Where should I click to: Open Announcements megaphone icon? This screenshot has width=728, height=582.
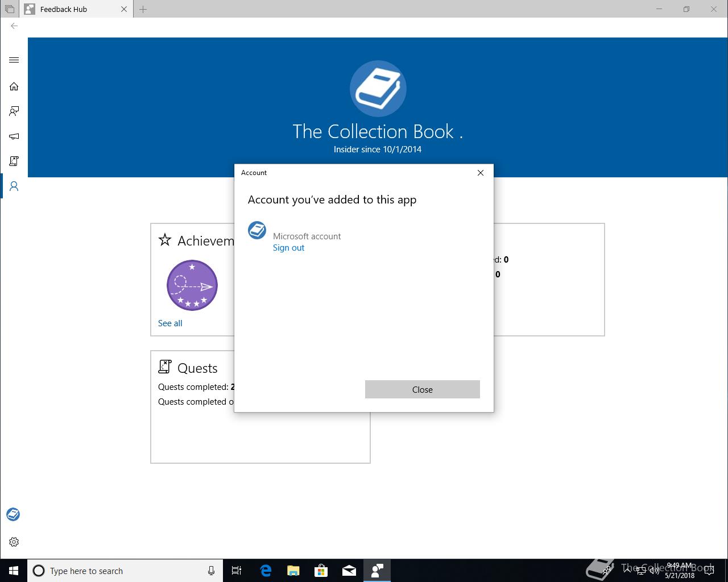[x=14, y=136]
